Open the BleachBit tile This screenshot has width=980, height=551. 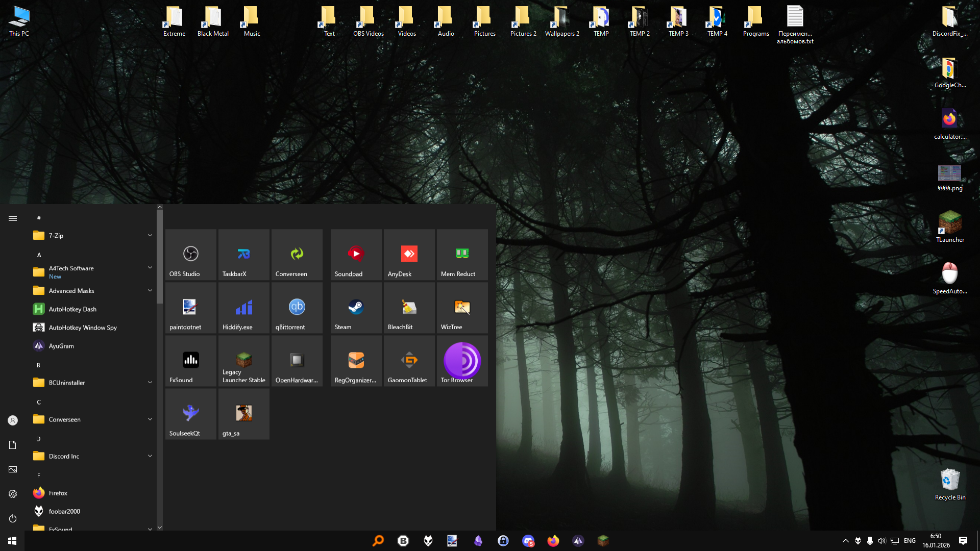pos(409,308)
